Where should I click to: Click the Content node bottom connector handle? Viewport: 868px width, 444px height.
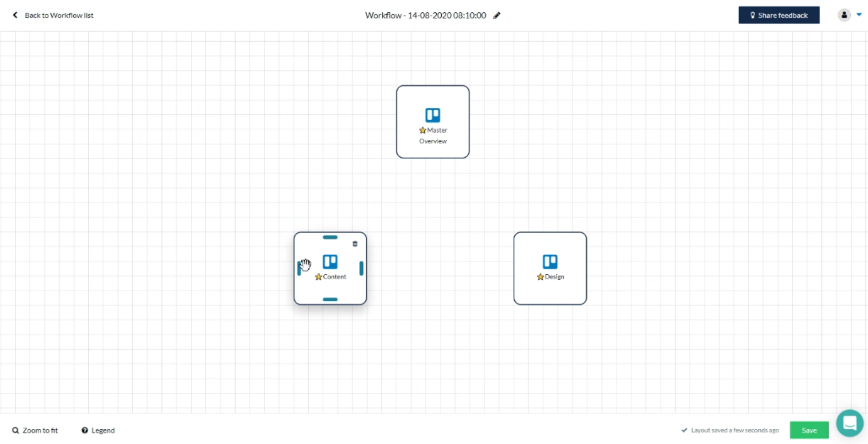pos(330,300)
